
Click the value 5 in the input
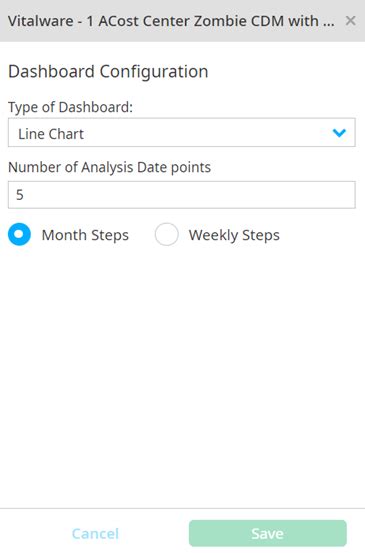20,195
